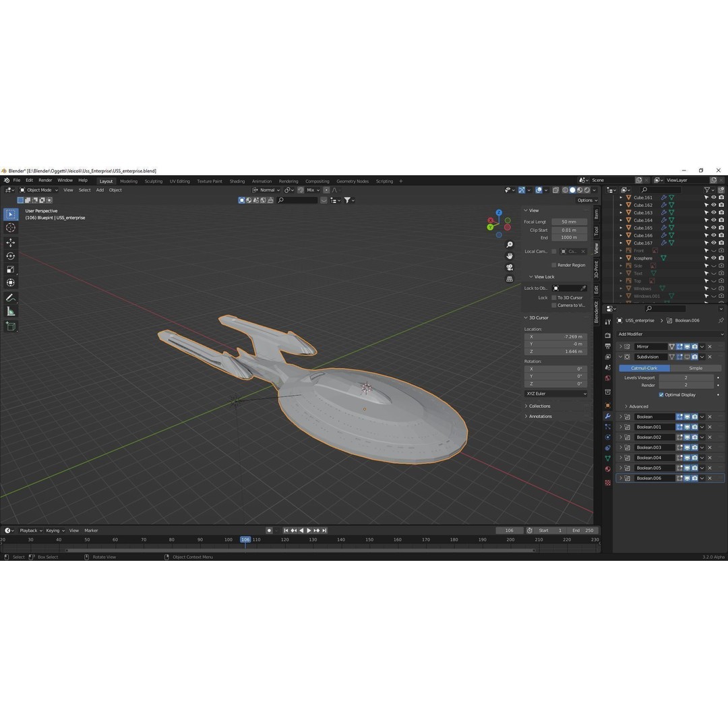Open the File menu
Image resolution: width=728 pixels, height=728 pixels.
(x=16, y=180)
